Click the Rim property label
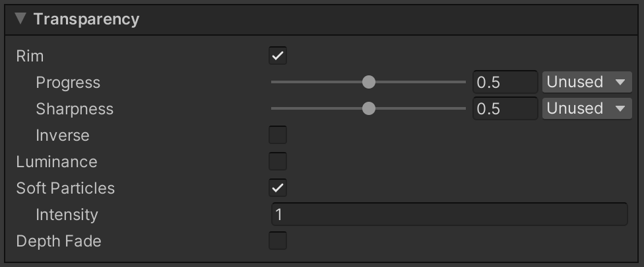Screen dimensions: 644x267 point(30,56)
